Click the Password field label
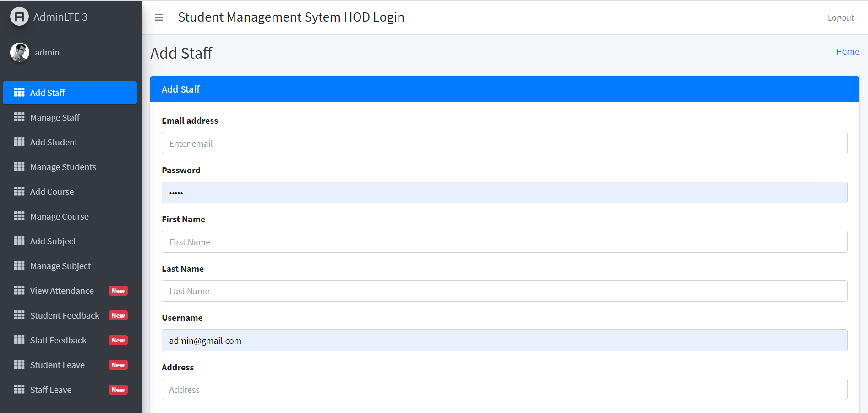 (x=181, y=170)
